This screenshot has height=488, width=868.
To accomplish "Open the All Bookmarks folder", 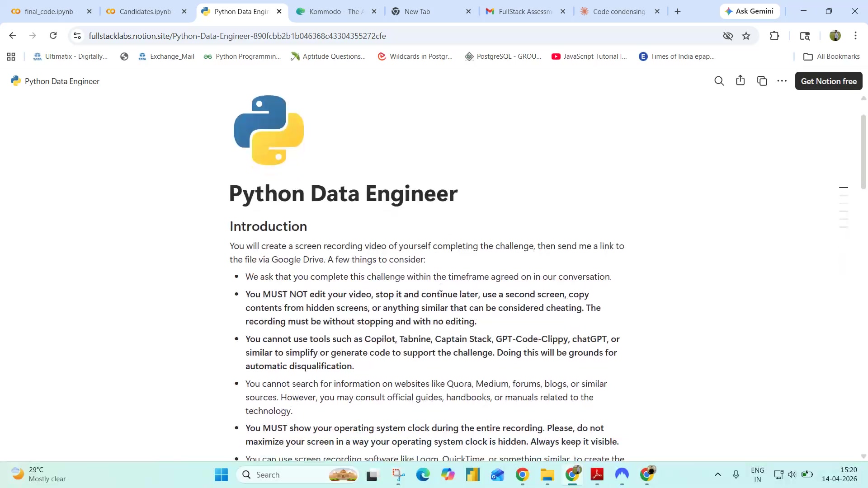I will click(831, 56).
